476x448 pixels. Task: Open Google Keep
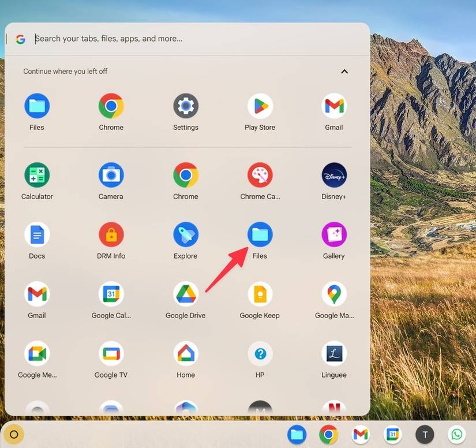coord(260,294)
